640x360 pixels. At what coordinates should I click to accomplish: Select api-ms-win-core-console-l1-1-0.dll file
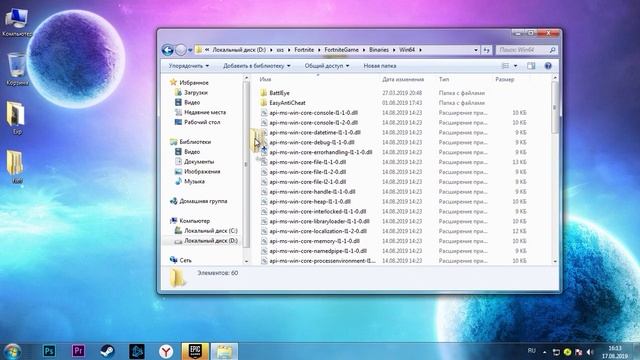tap(313, 113)
